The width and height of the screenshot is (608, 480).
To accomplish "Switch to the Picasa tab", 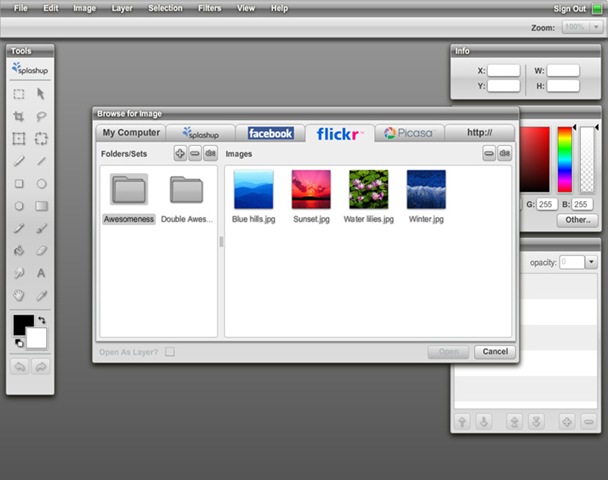I will click(408, 133).
